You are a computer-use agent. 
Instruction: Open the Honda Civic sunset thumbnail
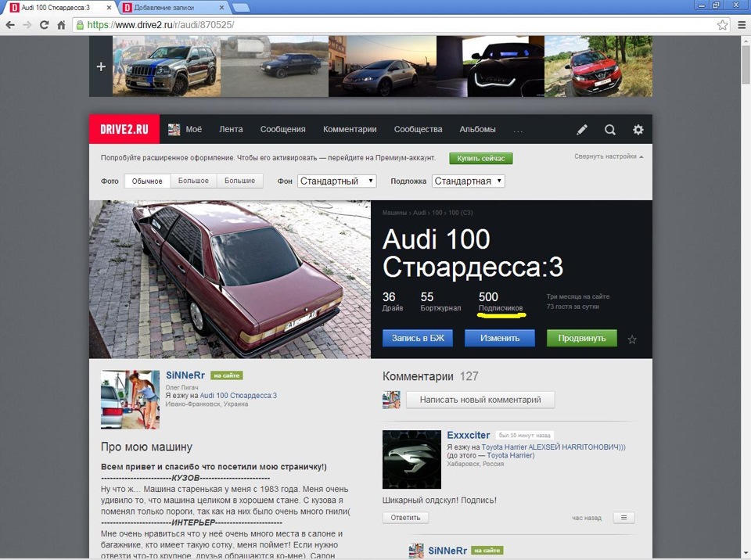(x=383, y=66)
